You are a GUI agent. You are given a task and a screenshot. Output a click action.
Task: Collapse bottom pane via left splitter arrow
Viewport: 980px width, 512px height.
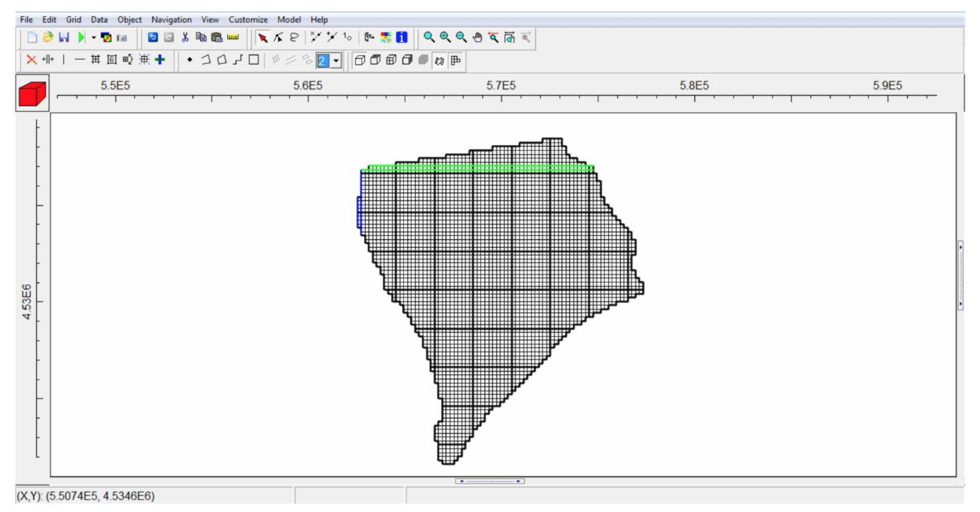(462, 481)
